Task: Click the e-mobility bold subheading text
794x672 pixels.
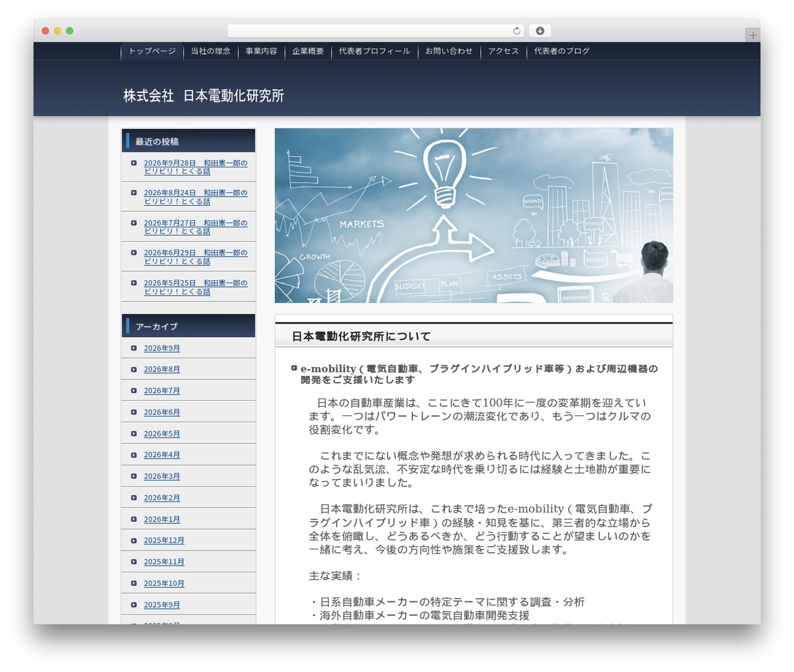Action: (x=479, y=374)
